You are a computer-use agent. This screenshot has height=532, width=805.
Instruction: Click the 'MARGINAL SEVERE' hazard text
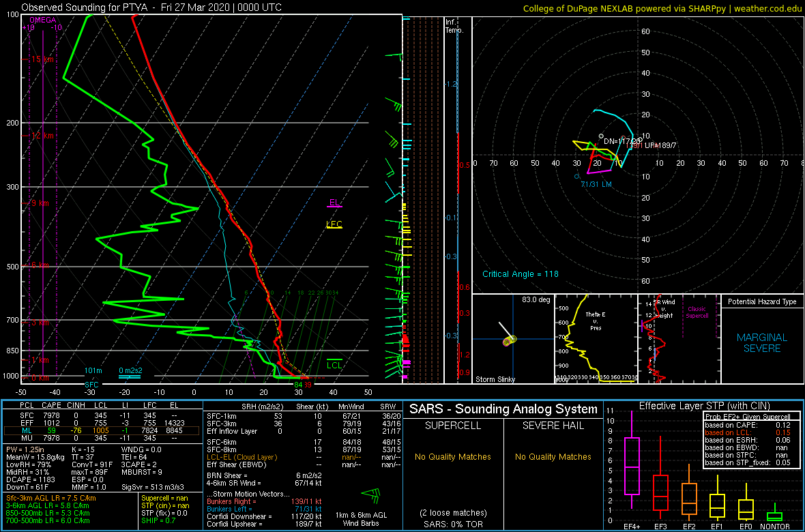pyautogui.click(x=762, y=343)
